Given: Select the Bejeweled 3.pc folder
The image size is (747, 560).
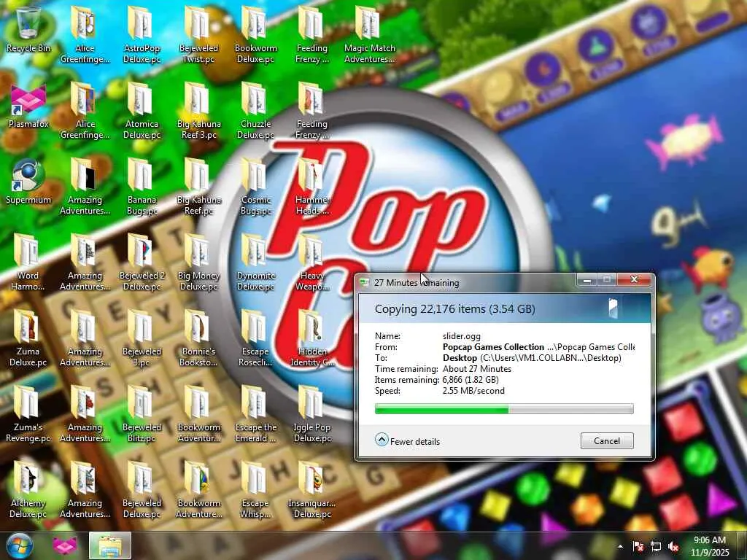Looking at the screenshot, I should pyautogui.click(x=142, y=338).
